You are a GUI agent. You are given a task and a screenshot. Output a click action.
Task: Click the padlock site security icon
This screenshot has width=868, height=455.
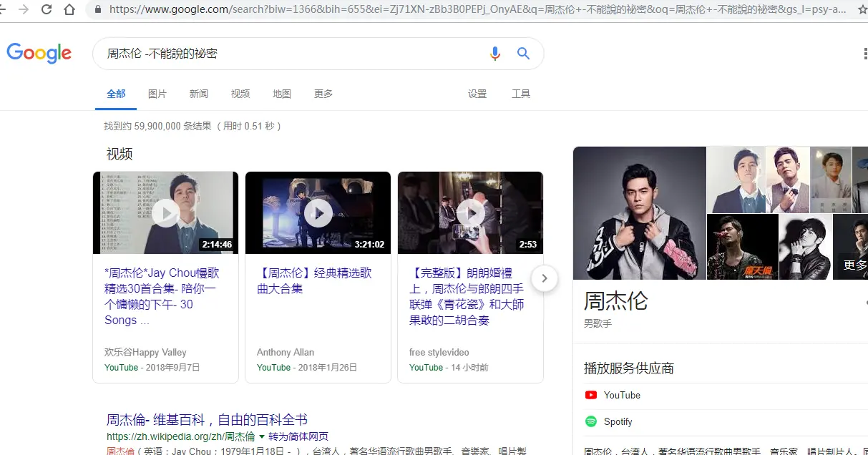(x=98, y=9)
